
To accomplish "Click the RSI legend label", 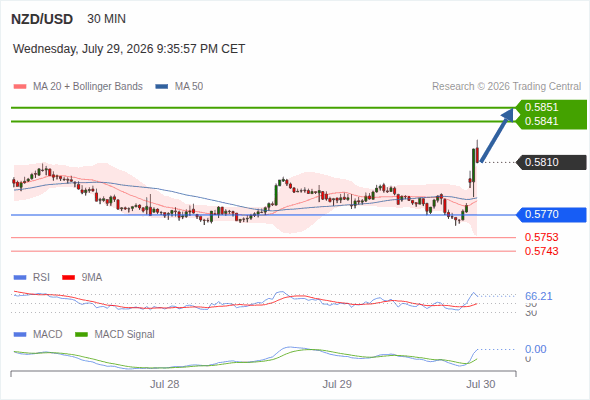I will click(x=41, y=277).
